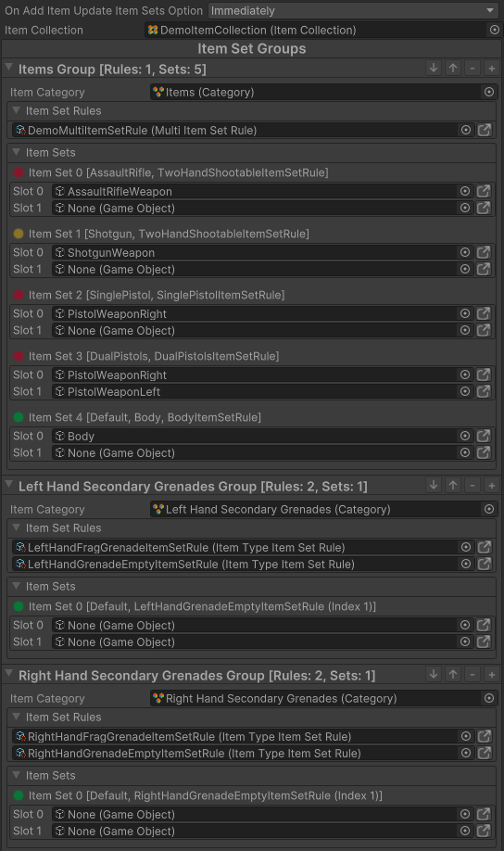Pick object for LeftHandFragGrenadeItemSetRule field

[465, 547]
